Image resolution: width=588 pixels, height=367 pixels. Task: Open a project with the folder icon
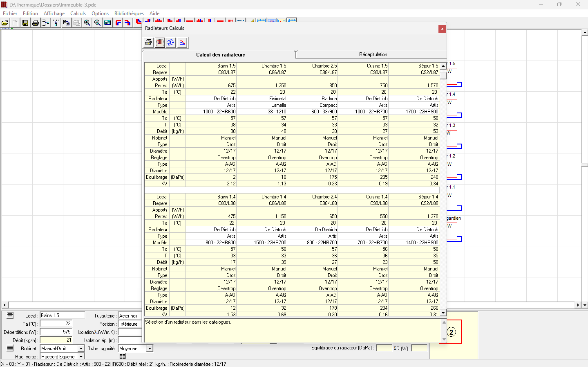[x=5, y=23]
